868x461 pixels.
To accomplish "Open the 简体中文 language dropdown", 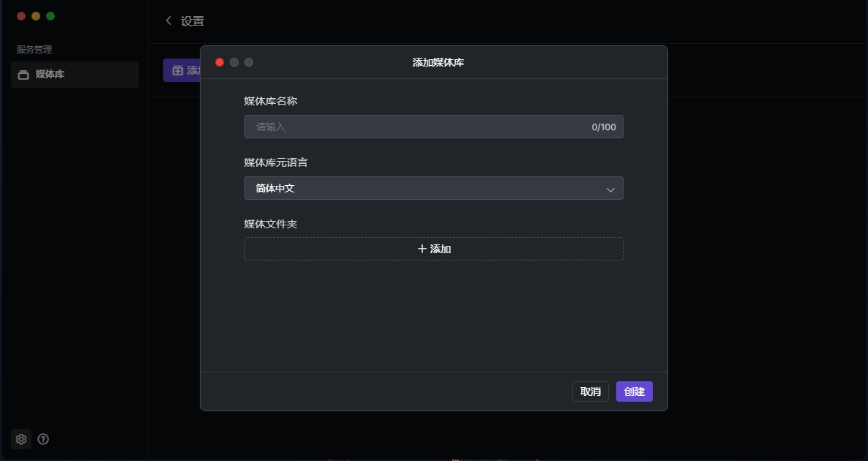I will [x=433, y=188].
